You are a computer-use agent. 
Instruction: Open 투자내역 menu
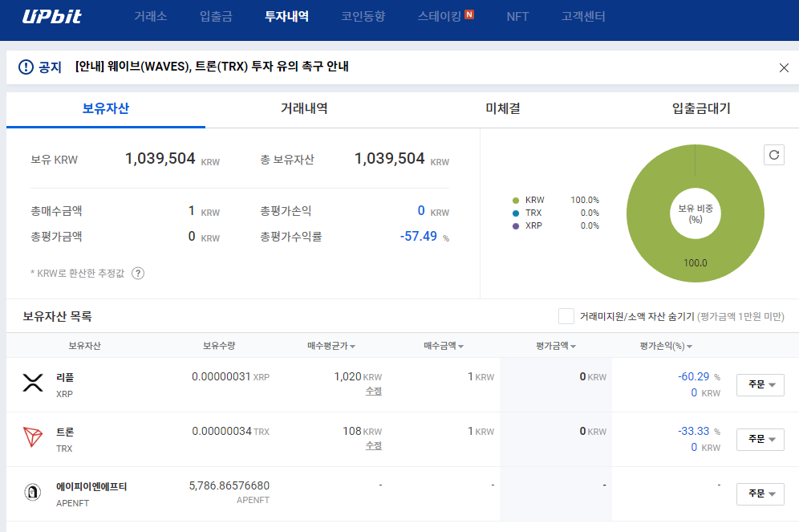tap(287, 16)
